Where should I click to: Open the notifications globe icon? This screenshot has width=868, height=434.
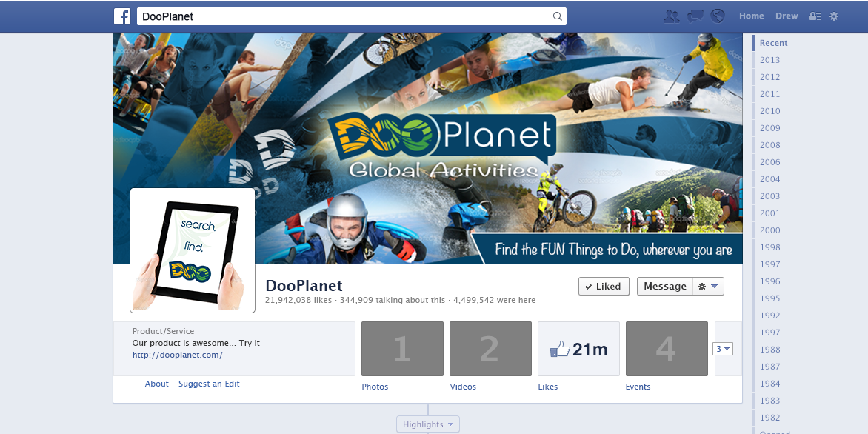tap(717, 16)
